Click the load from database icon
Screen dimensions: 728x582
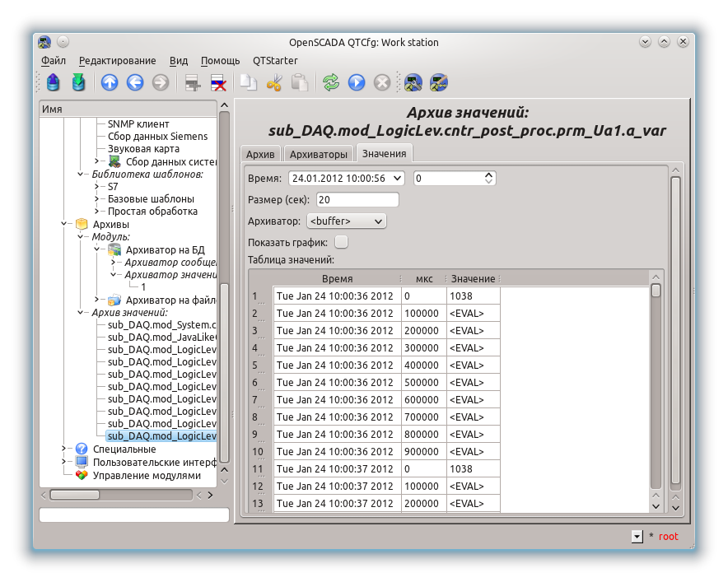54,82
